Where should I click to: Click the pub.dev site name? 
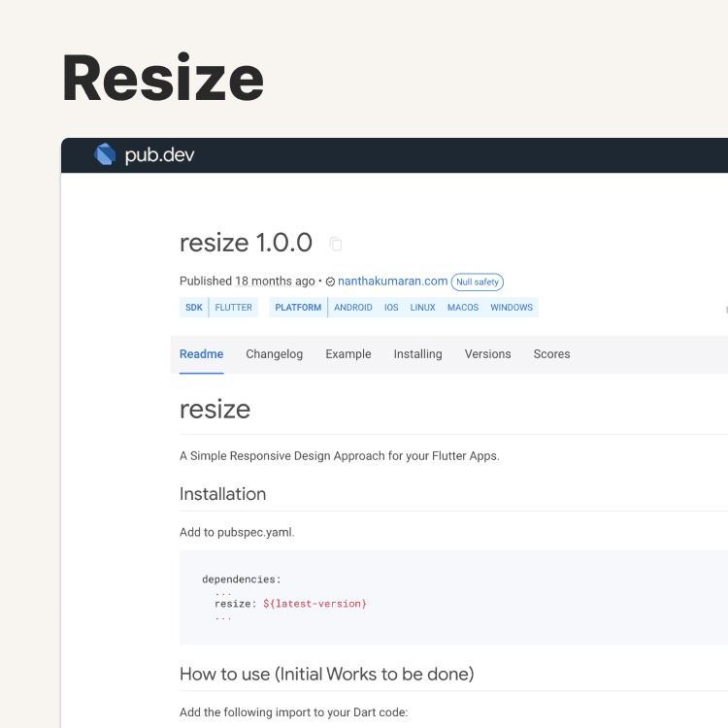159,155
